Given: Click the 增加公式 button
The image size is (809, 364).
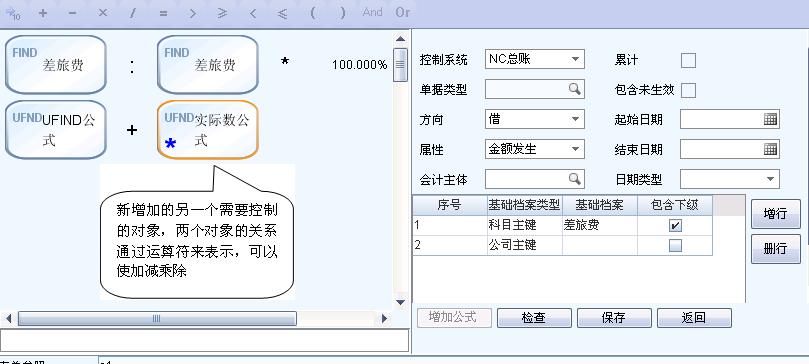Looking at the screenshot, I should click(x=454, y=318).
